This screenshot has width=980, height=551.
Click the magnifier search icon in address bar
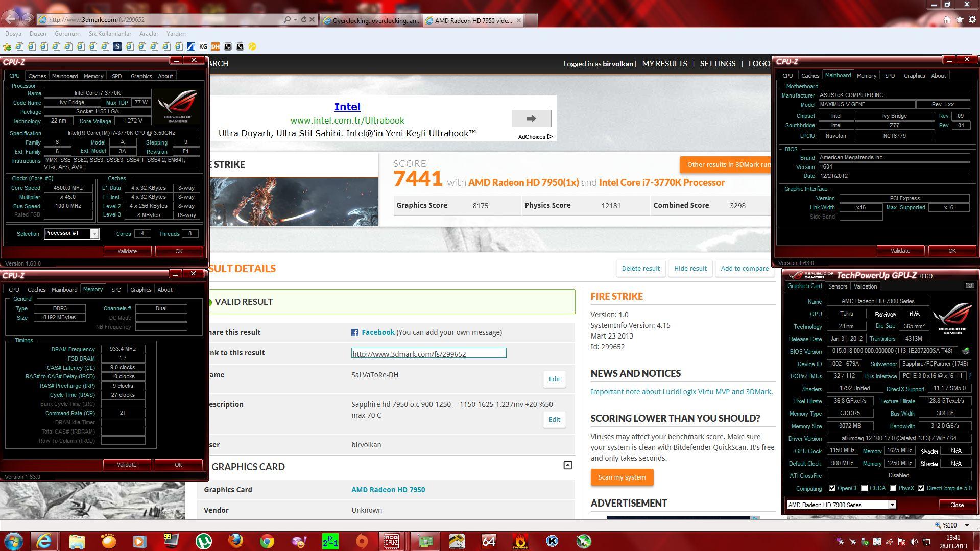[x=287, y=19]
